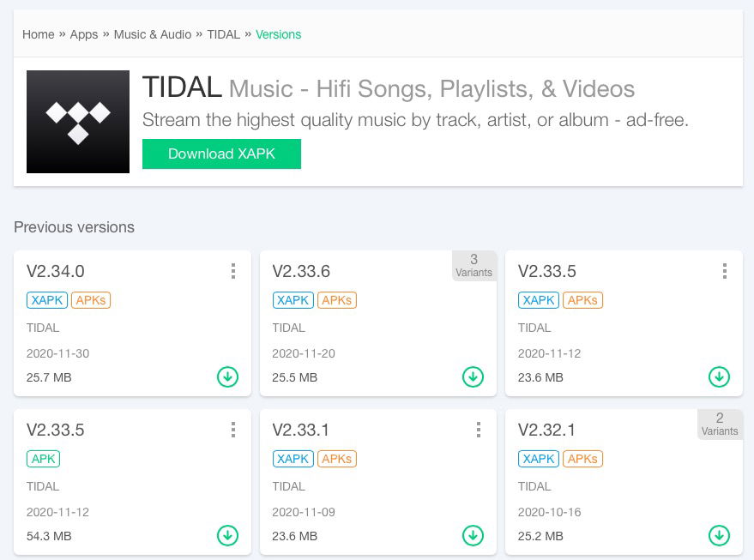Click the 2020-11-30 release date
Viewport: 754px width, 560px height.
[57, 354]
